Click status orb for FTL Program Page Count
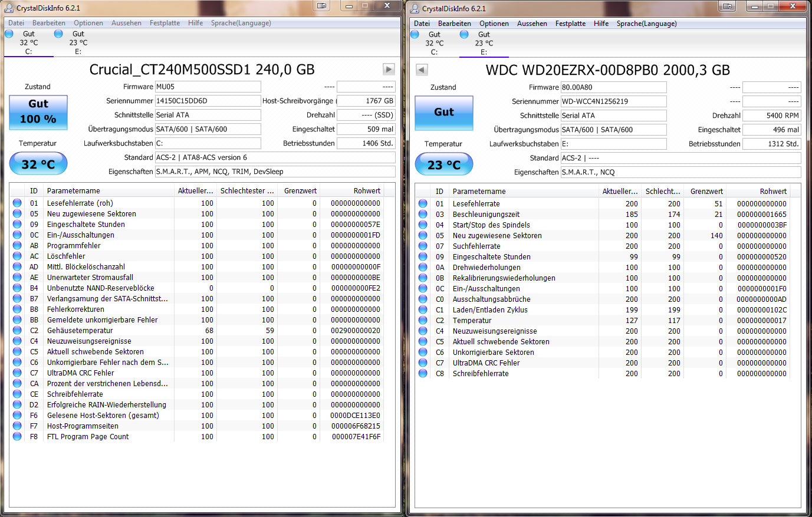812x517 pixels. [17, 436]
